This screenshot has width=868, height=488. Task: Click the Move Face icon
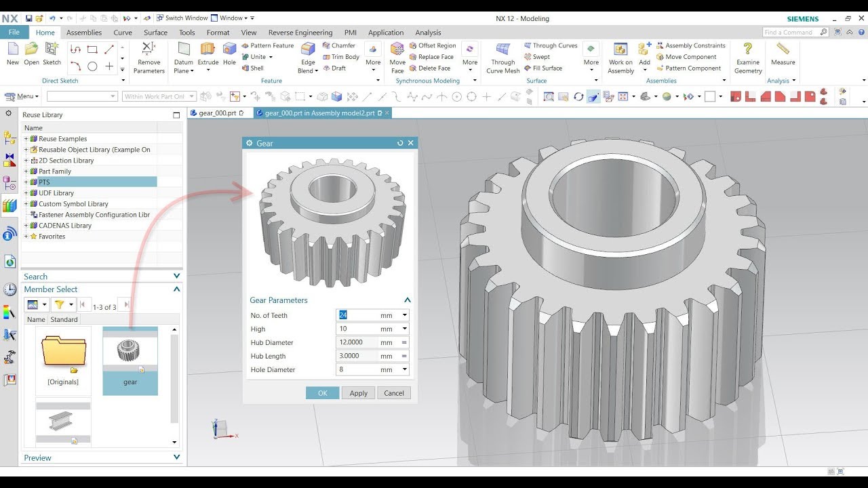pos(397,50)
